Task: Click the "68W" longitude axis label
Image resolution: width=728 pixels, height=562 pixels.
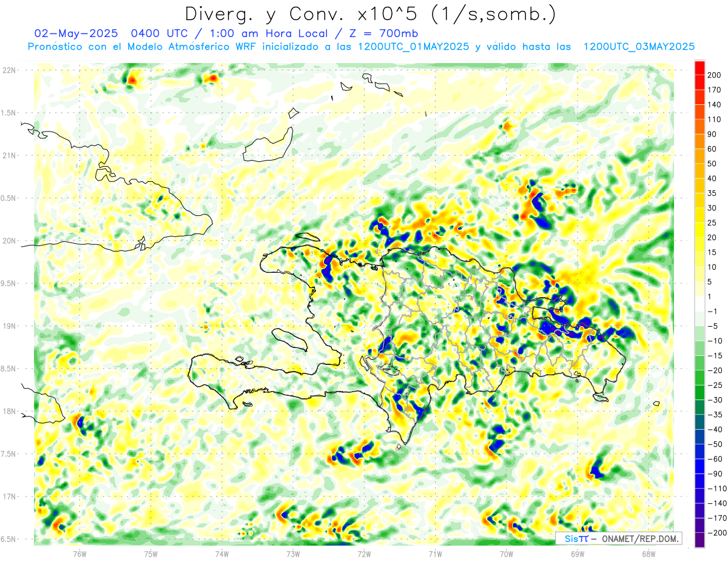Action: 649,554
